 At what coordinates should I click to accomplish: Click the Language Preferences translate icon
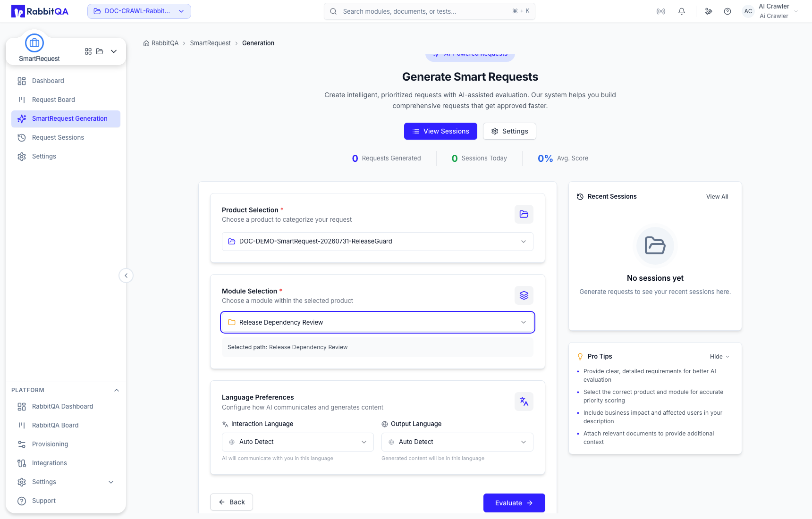[524, 402]
